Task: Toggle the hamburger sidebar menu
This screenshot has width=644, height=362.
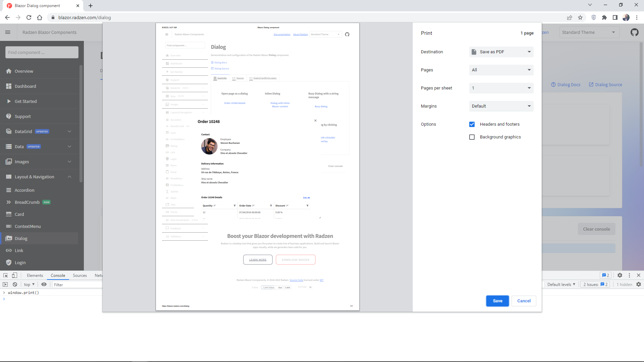Action: coord(8,32)
